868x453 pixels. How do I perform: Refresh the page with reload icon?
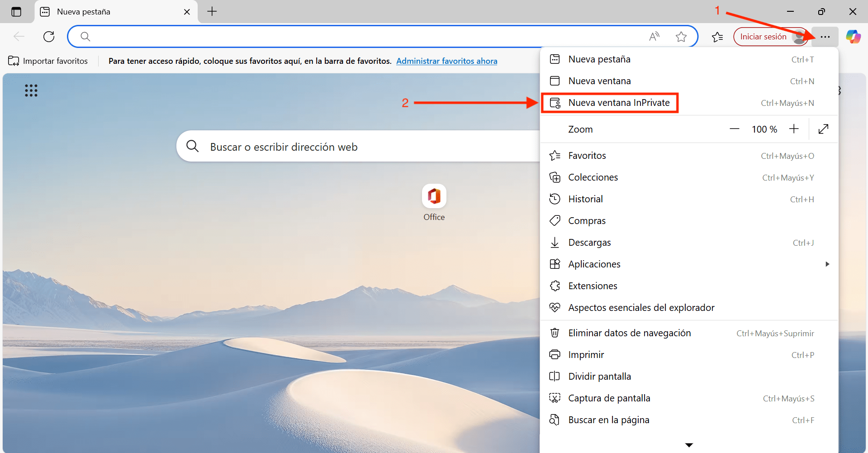[49, 37]
